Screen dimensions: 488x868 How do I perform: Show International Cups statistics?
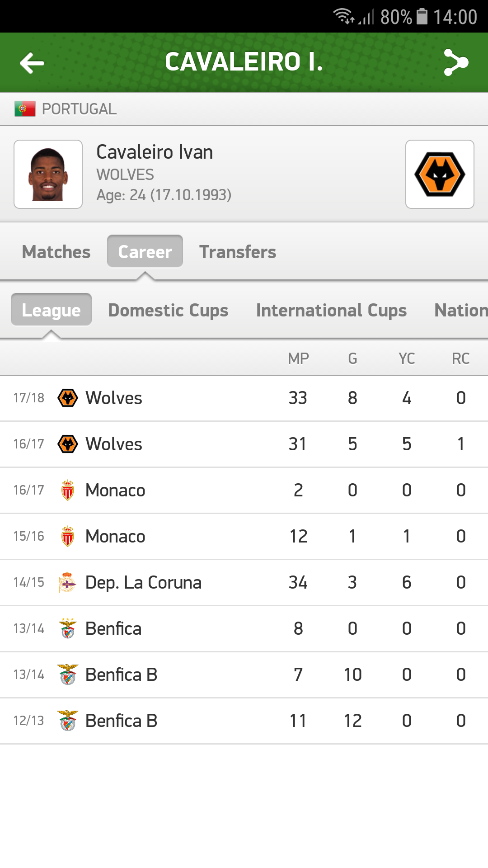(331, 310)
